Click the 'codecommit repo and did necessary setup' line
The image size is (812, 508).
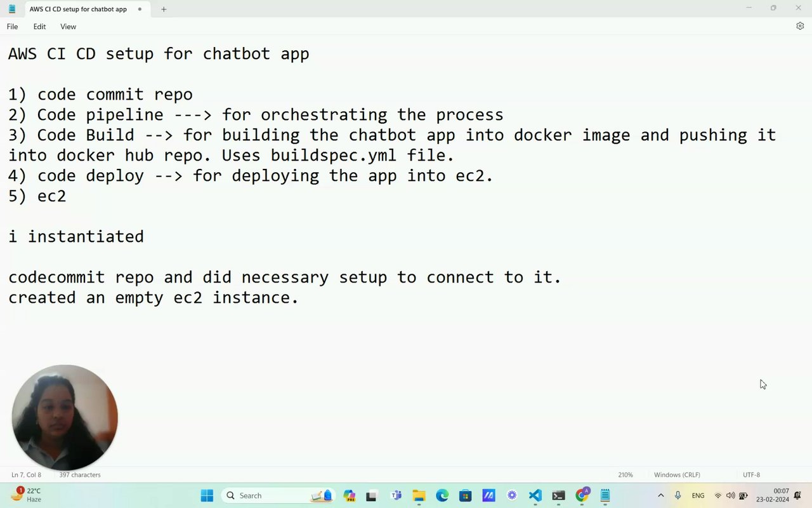[x=285, y=277]
